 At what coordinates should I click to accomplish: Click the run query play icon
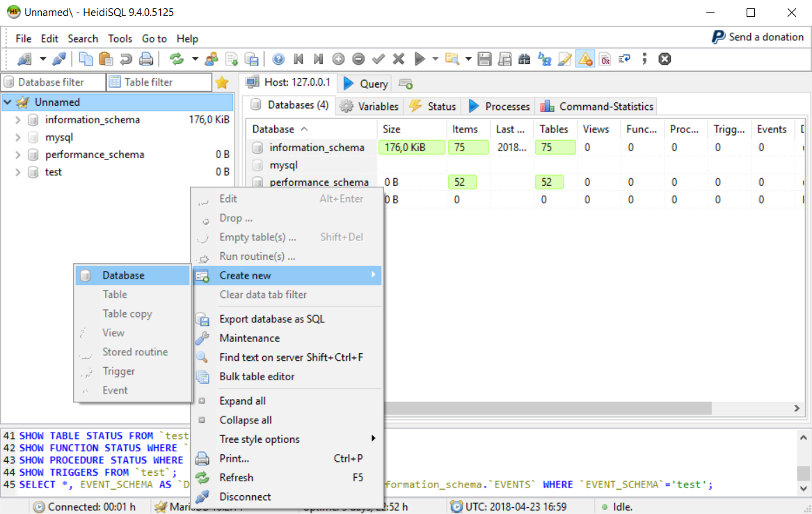(x=420, y=59)
